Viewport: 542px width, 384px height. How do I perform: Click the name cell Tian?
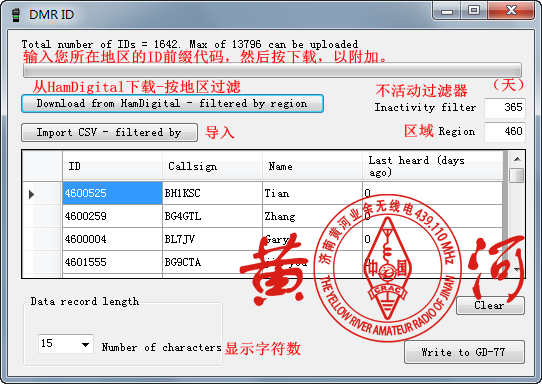point(312,193)
